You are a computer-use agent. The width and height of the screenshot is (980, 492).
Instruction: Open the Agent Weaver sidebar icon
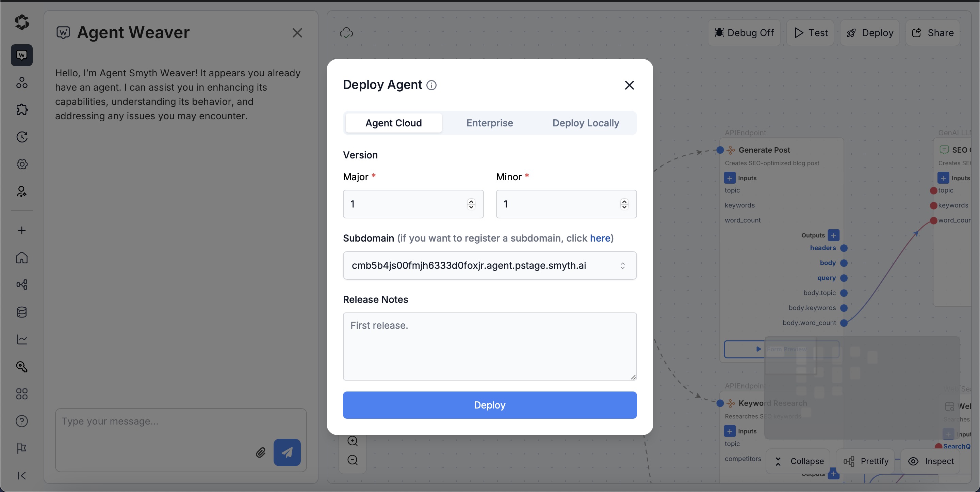tap(22, 55)
